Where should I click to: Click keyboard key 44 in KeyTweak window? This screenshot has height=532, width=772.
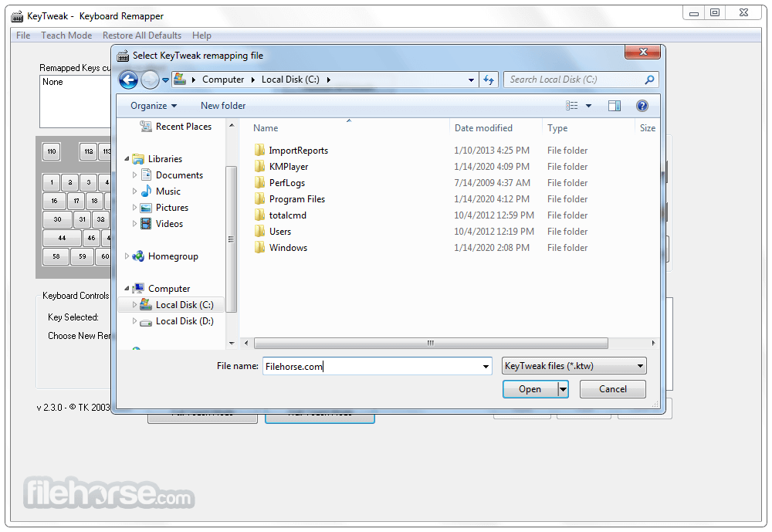tap(62, 238)
